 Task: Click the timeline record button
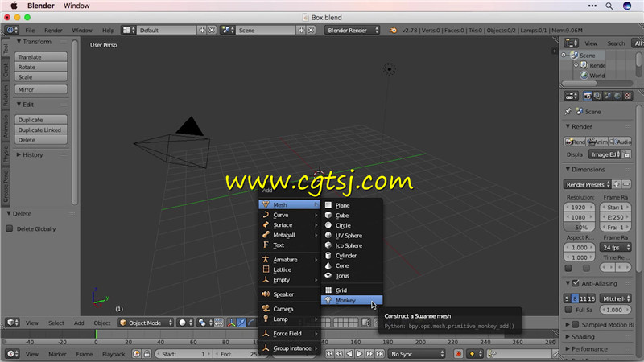click(458, 354)
